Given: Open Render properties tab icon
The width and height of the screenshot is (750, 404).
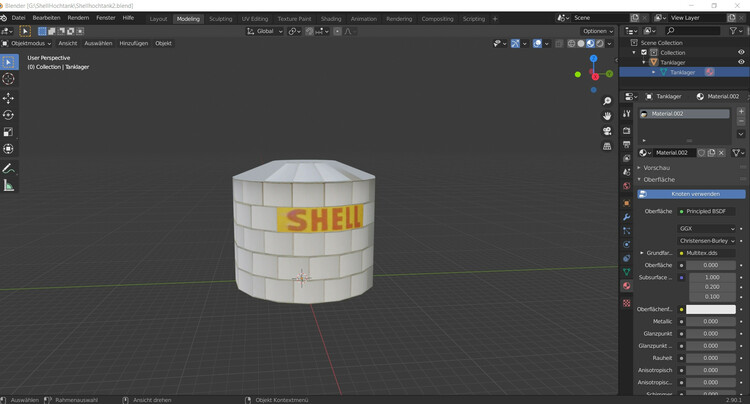Looking at the screenshot, I should (x=627, y=131).
